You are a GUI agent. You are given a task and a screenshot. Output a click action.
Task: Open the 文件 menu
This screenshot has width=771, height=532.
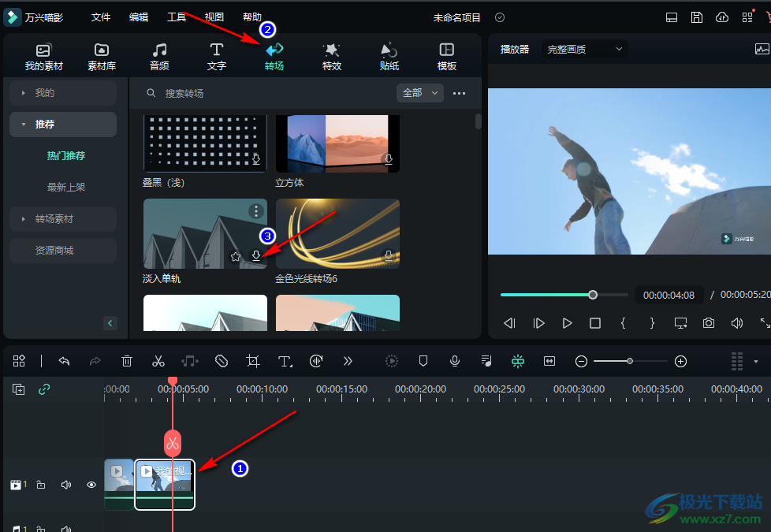[x=101, y=17]
